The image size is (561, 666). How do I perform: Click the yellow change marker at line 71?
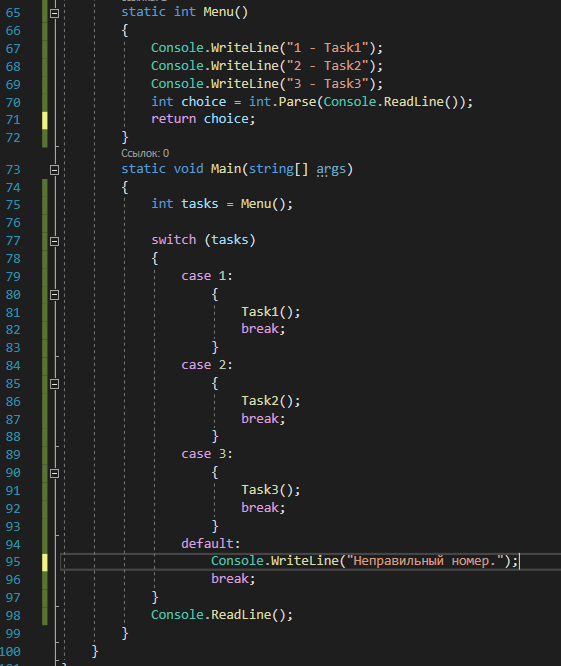45,120
